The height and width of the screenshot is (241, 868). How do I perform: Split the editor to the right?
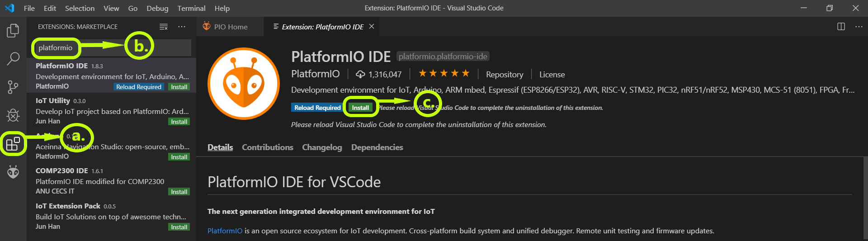click(841, 27)
